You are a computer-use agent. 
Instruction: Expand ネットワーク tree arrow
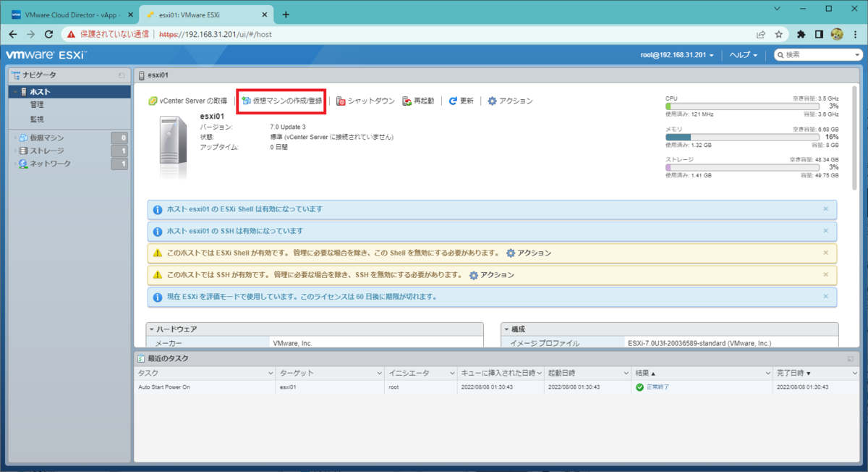pyautogui.click(x=14, y=164)
